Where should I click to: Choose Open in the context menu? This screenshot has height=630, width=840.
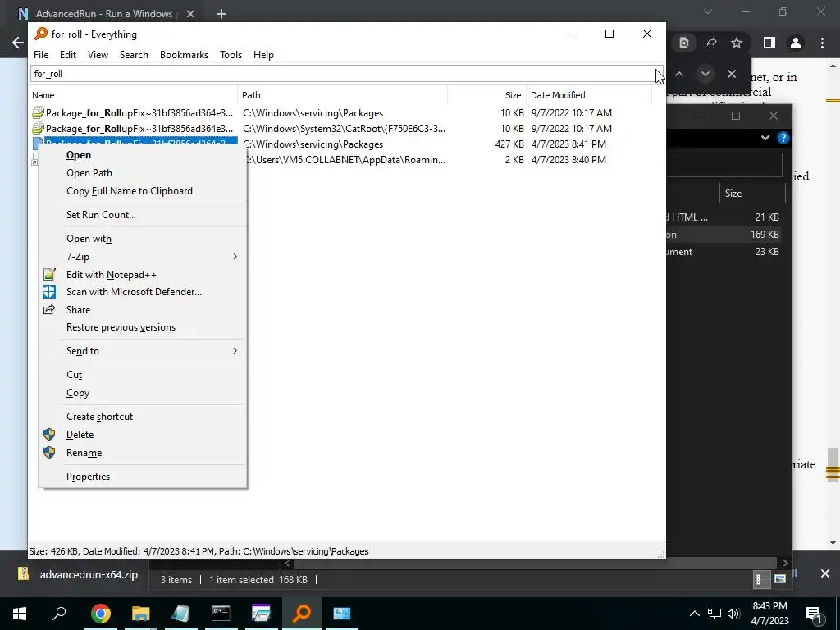coord(143,155)
